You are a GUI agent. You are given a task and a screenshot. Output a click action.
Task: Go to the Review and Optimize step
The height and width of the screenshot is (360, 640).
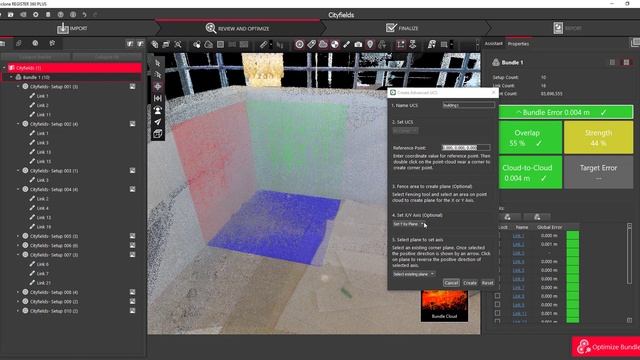[238, 28]
